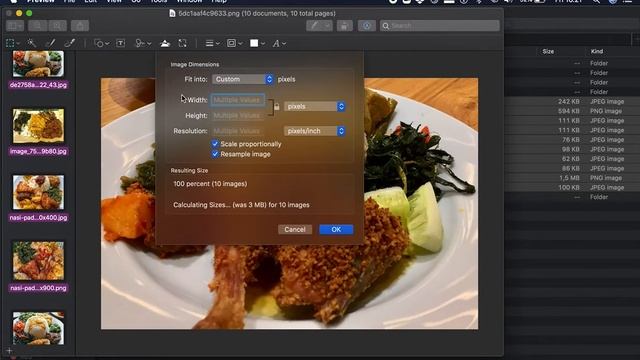
Task: Open the Adjust Color tool
Action: [165, 43]
